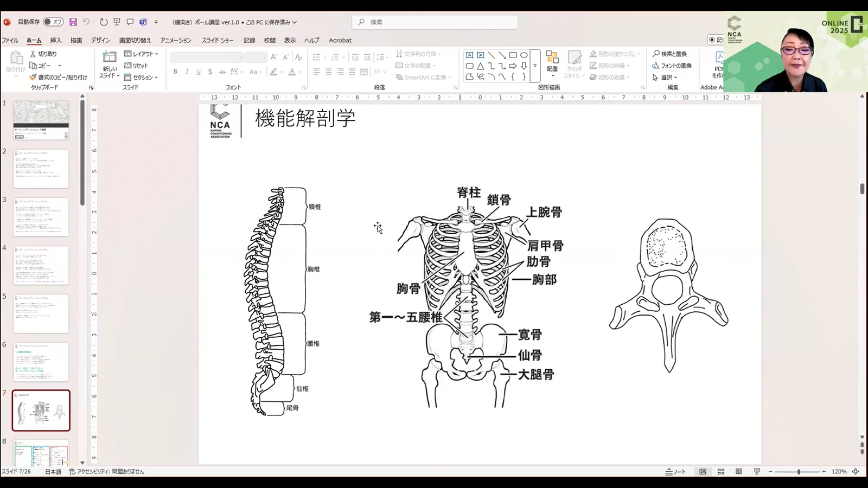Click Fit slide to window icon
Viewport: 868px width, 488px height.
point(856,472)
